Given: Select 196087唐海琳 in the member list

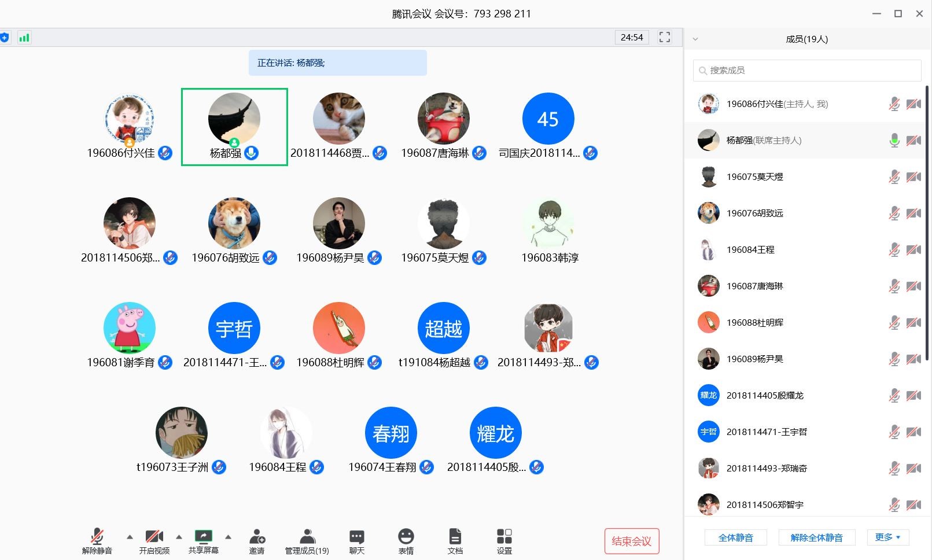Looking at the screenshot, I should (x=754, y=286).
